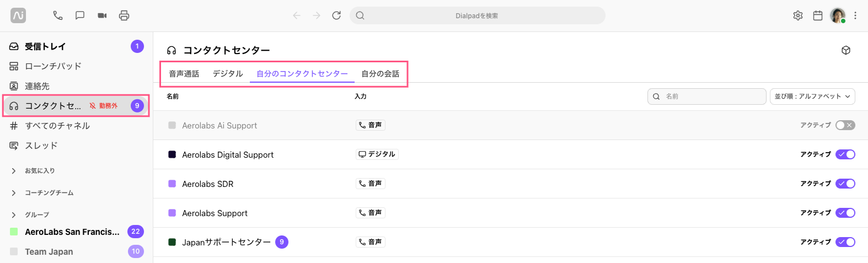Start a video meeting via camera icon
The height and width of the screenshot is (263, 868).
click(x=102, y=15)
